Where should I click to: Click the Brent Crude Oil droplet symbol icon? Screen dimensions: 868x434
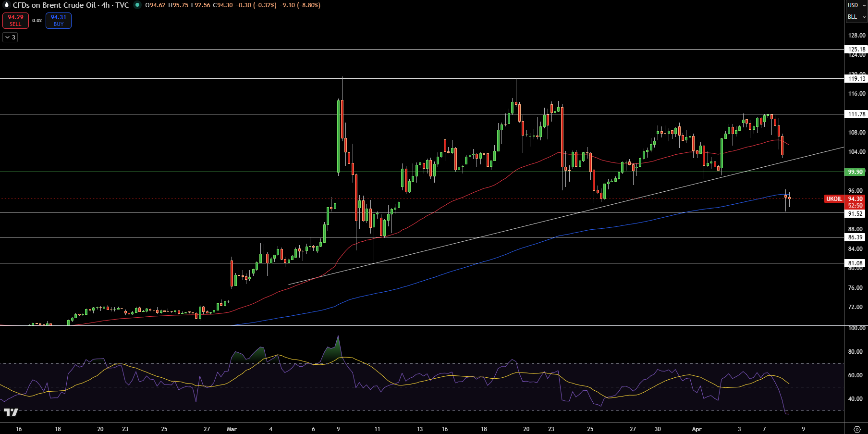click(7, 5)
